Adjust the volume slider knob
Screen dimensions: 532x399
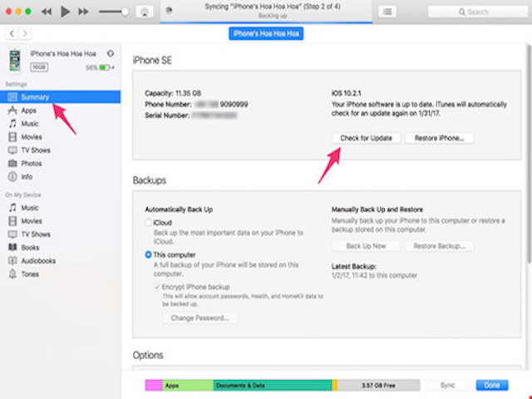[x=125, y=12]
